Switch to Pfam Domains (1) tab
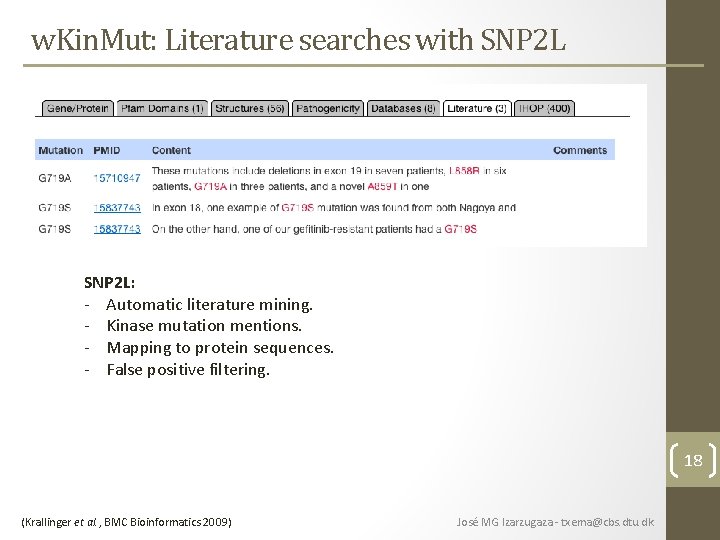720x540 pixels. (162, 108)
